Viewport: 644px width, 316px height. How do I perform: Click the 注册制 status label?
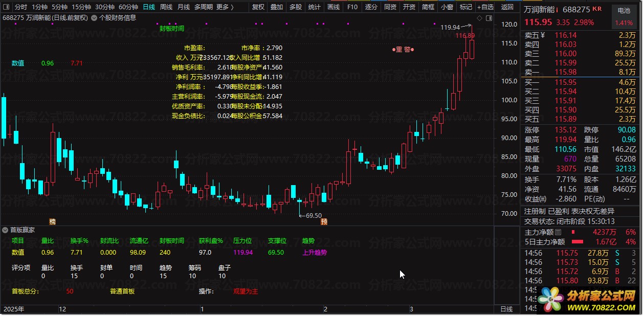[x=535, y=211]
